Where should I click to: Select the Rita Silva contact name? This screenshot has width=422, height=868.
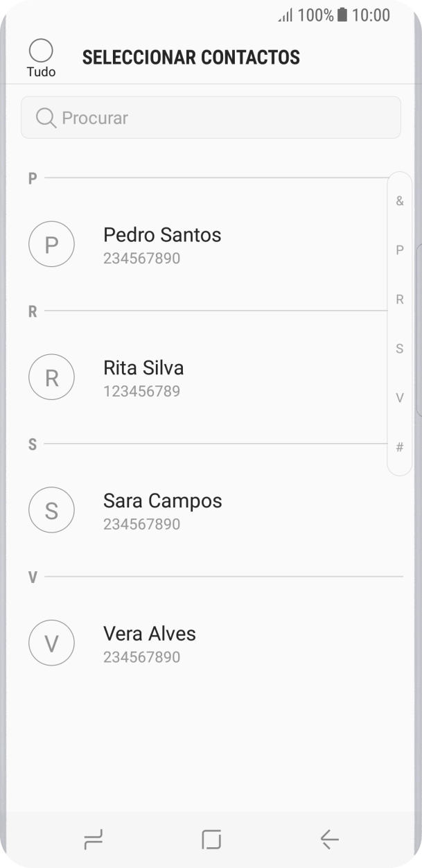(143, 368)
